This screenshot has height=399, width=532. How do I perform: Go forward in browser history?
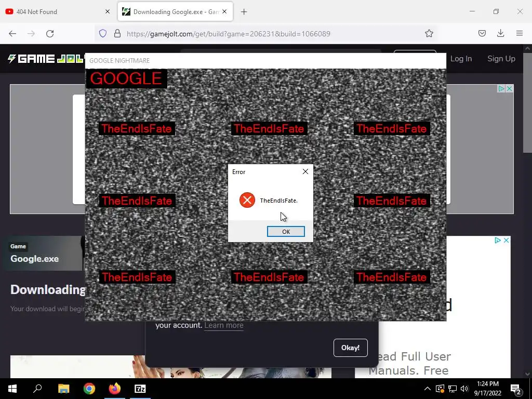click(x=31, y=34)
